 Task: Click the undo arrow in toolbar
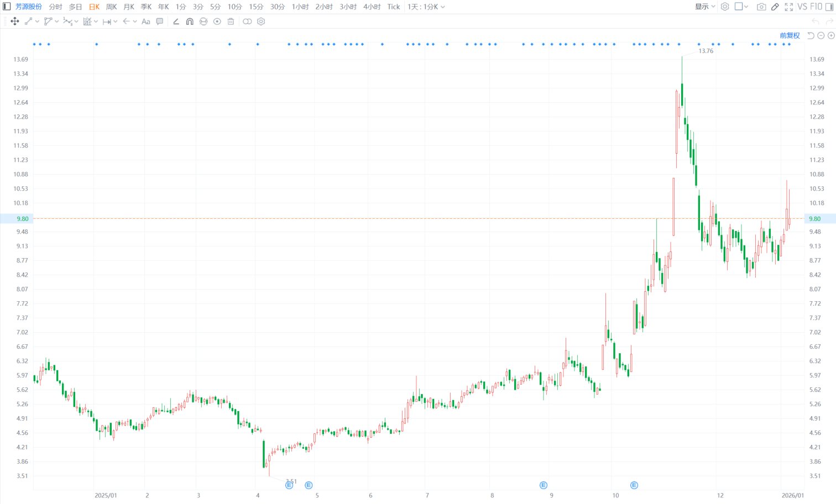tap(815, 22)
